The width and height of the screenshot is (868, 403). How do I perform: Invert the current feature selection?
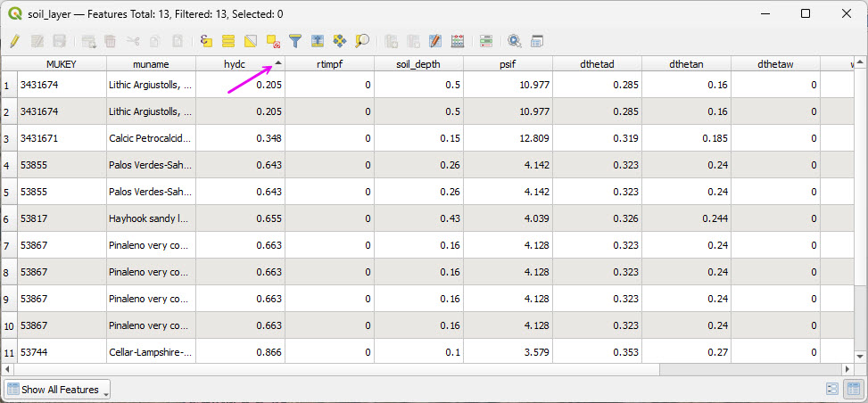pos(251,41)
